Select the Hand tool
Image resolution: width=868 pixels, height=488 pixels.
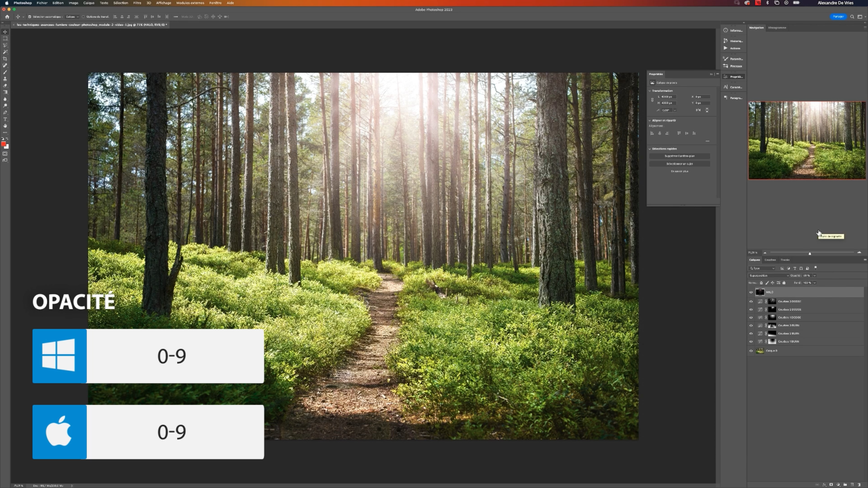click(x=5, y=126)
